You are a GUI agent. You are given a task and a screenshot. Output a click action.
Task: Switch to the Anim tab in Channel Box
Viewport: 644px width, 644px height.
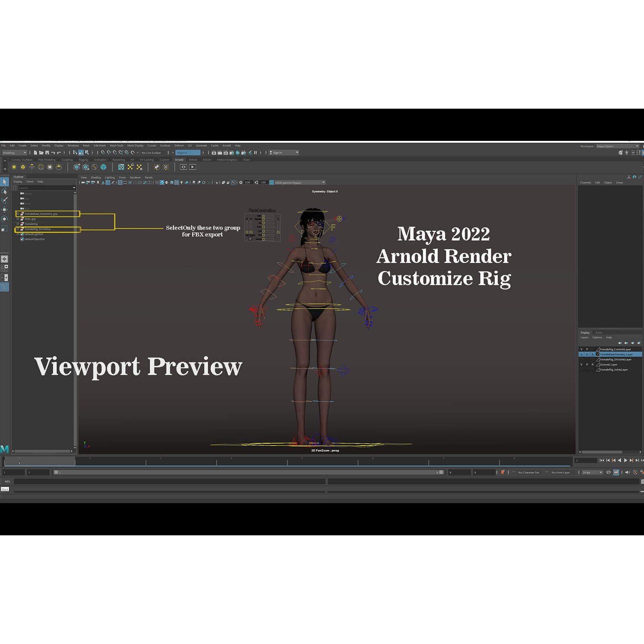click(599, 333)
